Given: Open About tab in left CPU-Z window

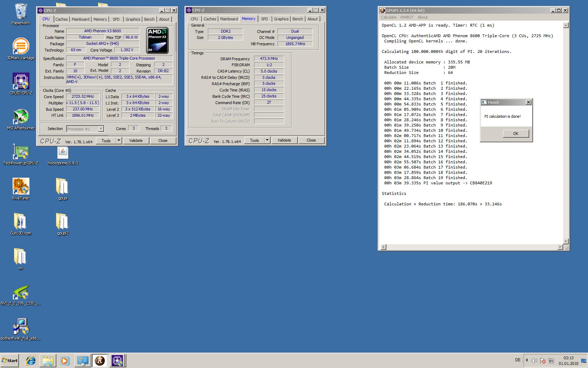Looking at the screenshot, I should [x=164, y=19].
